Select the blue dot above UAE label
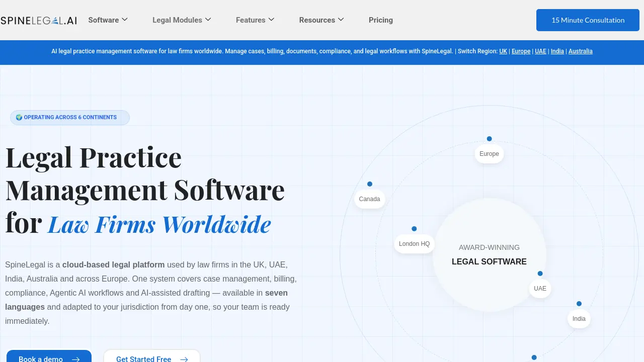 [540, 274]
